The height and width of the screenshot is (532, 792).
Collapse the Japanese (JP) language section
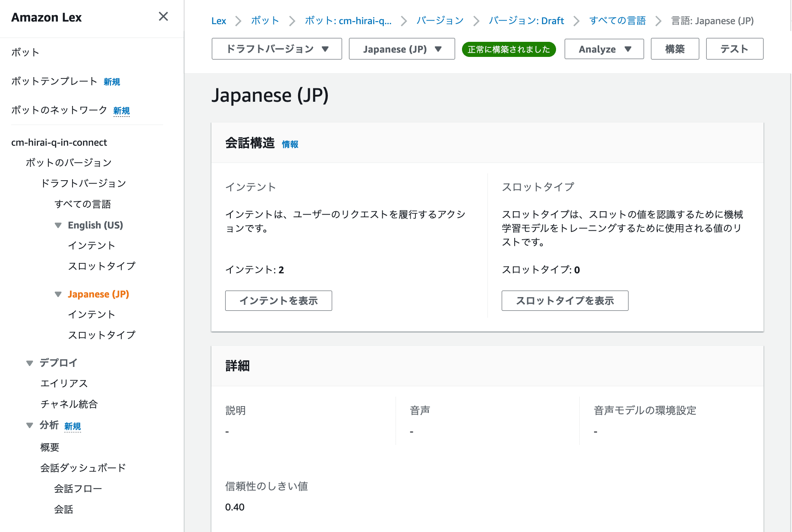click(x=58, y=294)
